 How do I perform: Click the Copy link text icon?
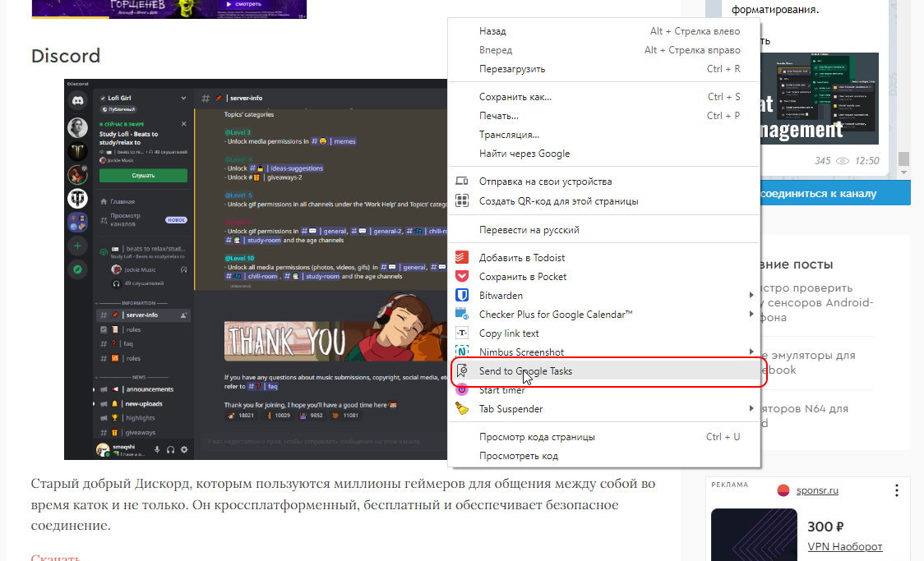[x=462, y=333]
